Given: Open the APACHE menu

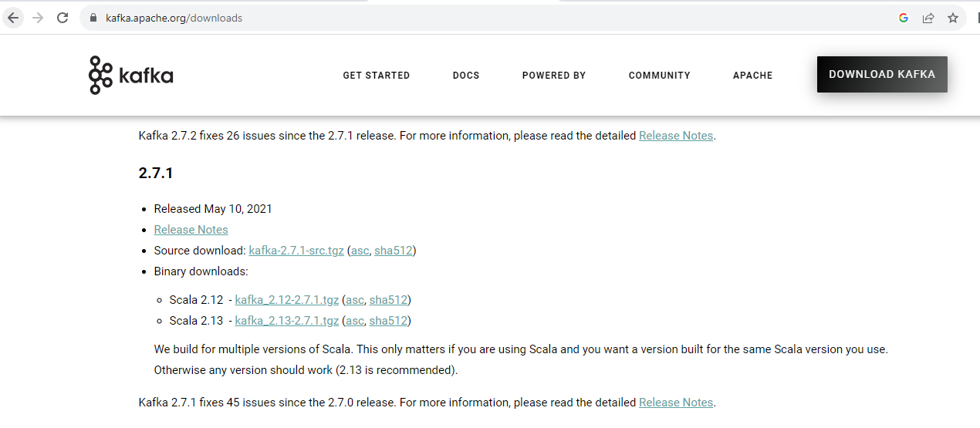Looking at the screenshot, I should pos(753,76).
